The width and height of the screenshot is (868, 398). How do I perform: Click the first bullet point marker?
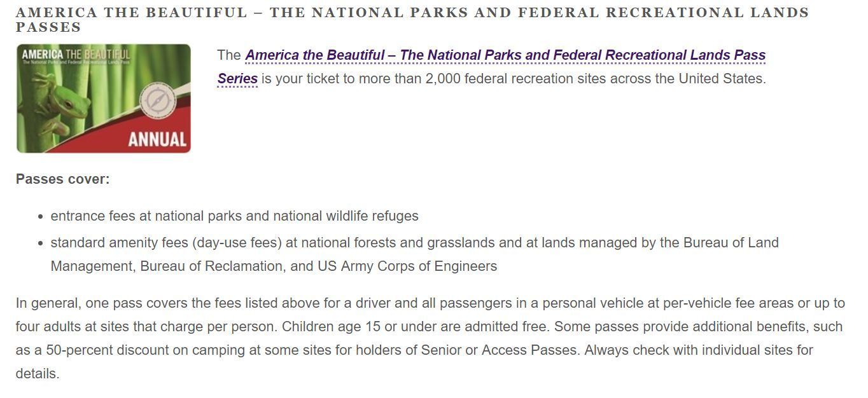tap(41, 217)
